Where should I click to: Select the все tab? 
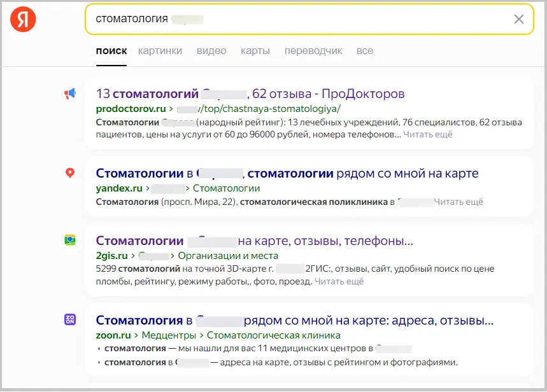[x=365, y=51]
